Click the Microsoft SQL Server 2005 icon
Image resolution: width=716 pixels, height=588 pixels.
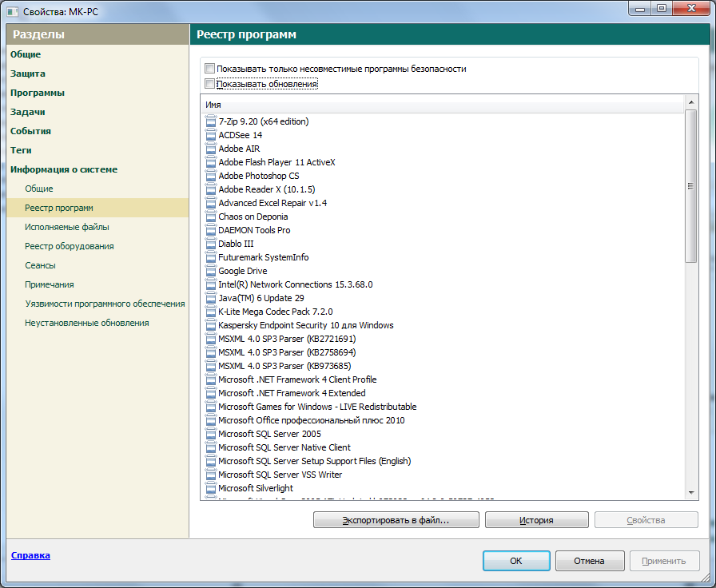210,434
